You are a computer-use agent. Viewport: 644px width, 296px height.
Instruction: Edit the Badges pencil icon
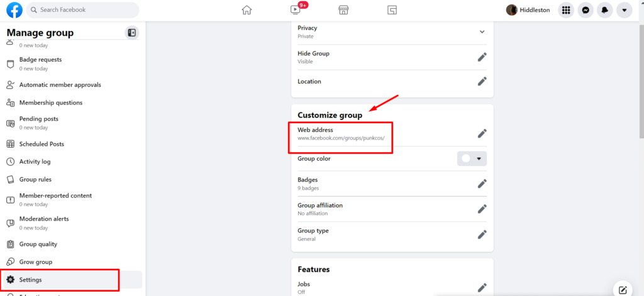482,184
